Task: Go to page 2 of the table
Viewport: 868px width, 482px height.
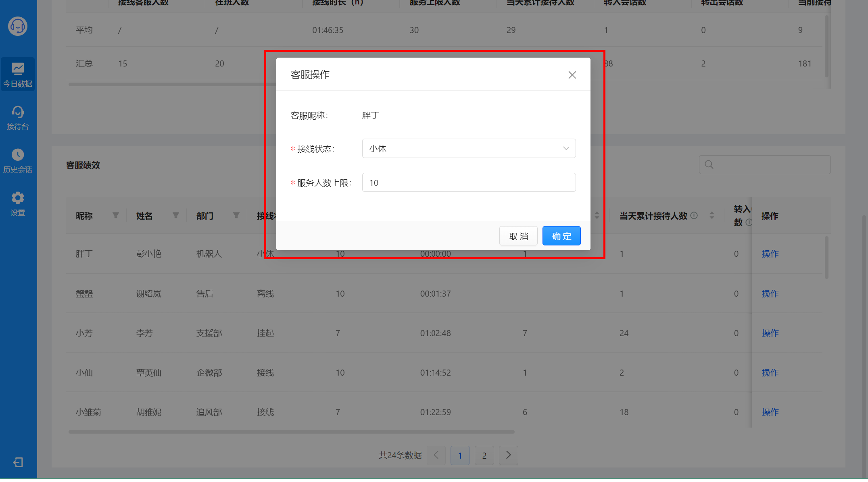Action: click(x=484, y=455)
